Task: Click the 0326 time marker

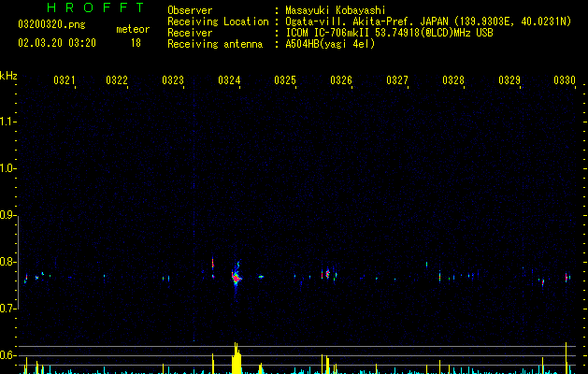Action: pos(341,80)
